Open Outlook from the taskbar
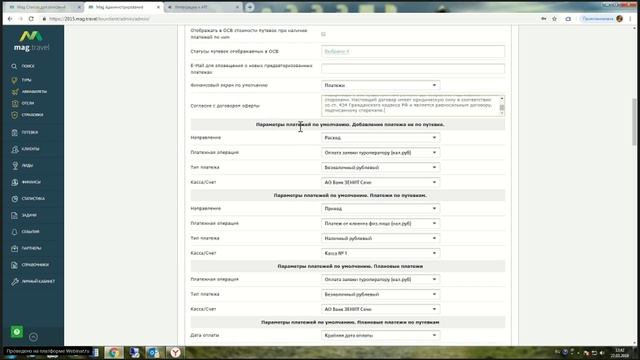The image size is (640, 360). (x=153, y=353)
